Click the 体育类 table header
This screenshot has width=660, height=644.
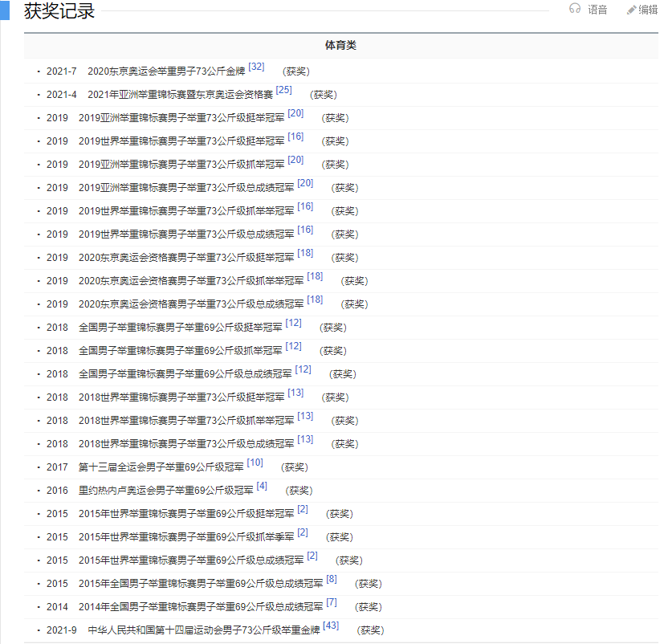click(341, 45)
